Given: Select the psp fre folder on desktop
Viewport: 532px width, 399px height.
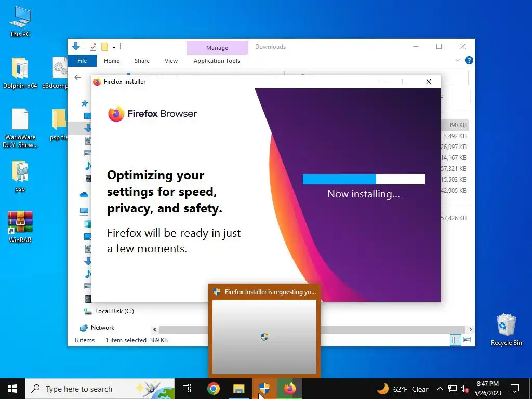Looking at the screenshot, I should 59,125.
